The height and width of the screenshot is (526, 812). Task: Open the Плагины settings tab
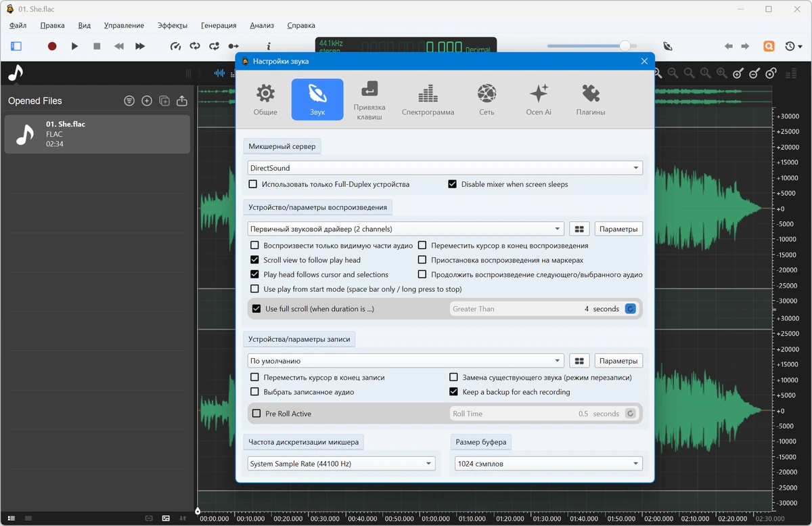pos(591,100)
